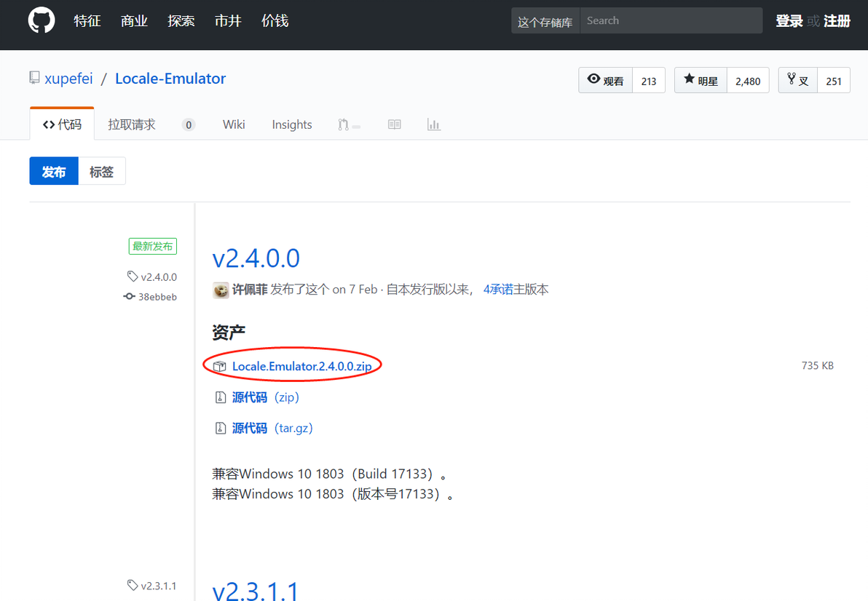The height and width of the screenshot is (601, 868).
Task: Click the repository book icon
Action: click(34, 78)
